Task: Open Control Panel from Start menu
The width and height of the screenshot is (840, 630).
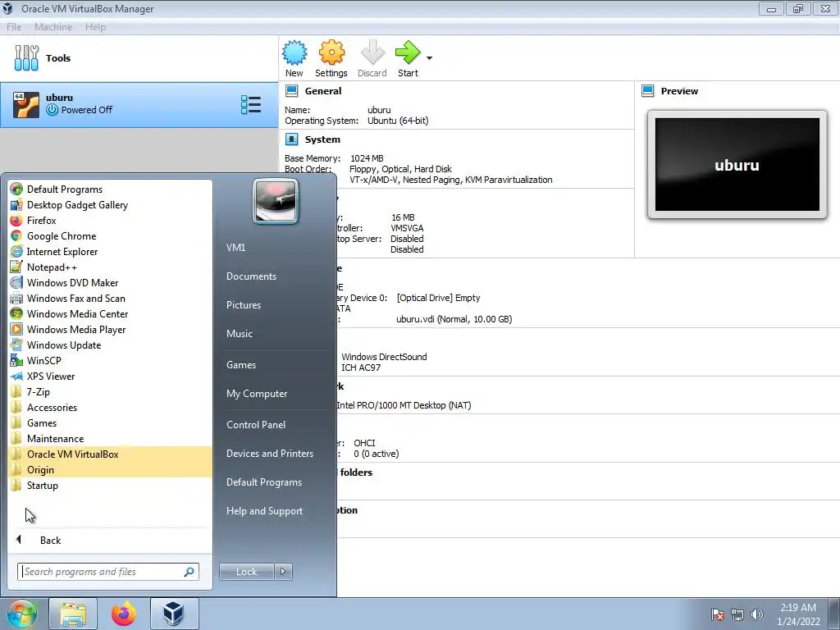Action: coord(256,425)
